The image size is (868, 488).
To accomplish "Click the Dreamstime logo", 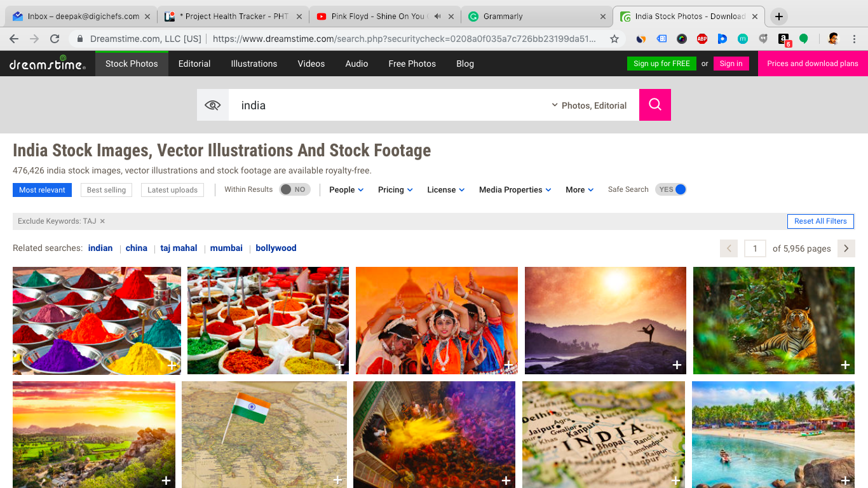I will point(47,64).
